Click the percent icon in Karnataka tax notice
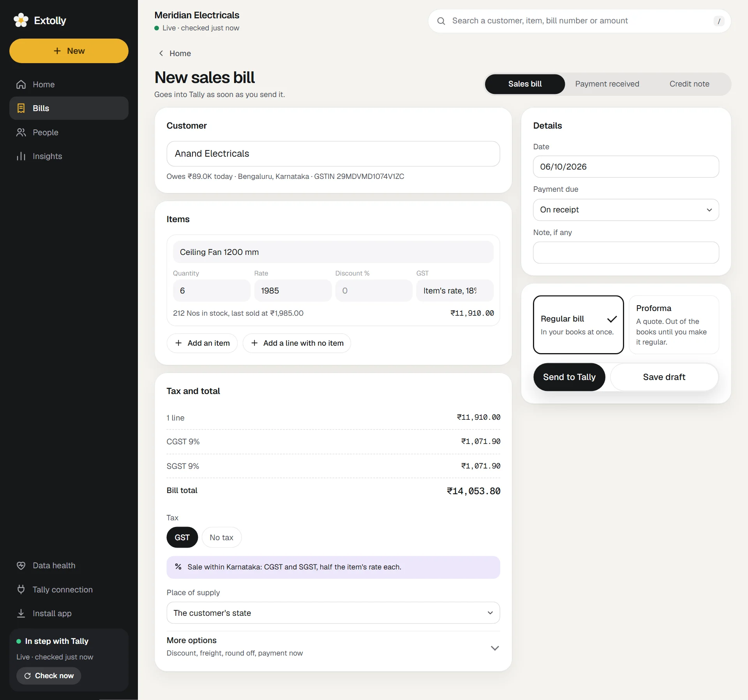 tap(178, 567)
